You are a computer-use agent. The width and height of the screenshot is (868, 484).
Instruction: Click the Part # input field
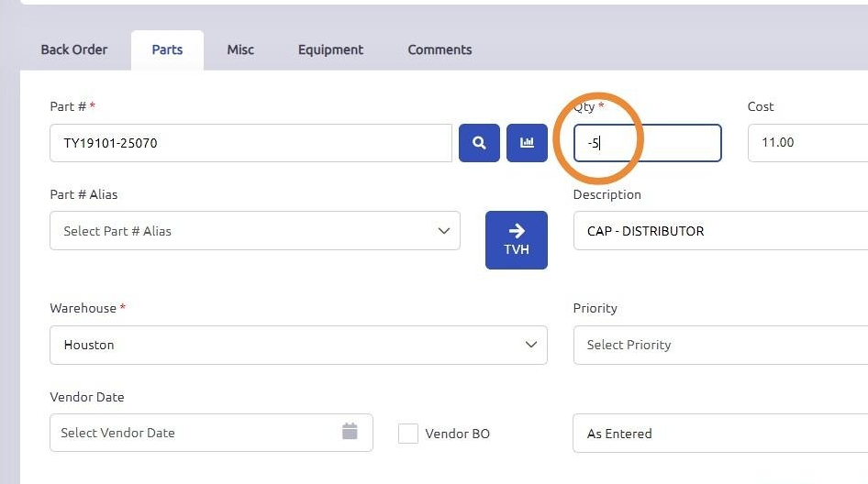coord(250,143)
